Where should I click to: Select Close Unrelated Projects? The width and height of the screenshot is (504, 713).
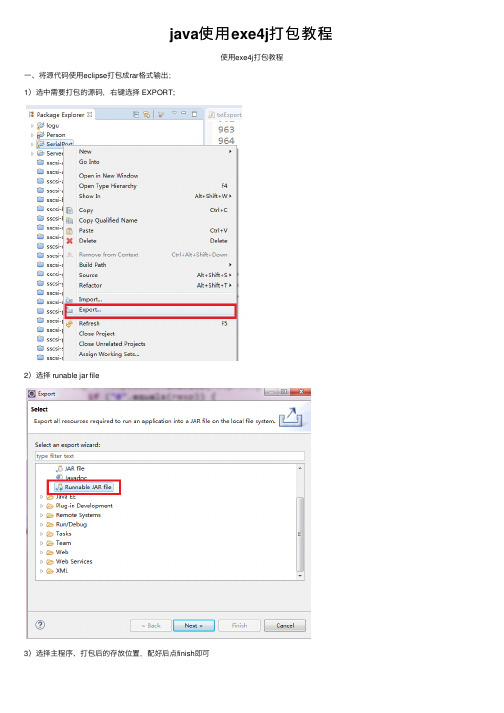point(150,344)
